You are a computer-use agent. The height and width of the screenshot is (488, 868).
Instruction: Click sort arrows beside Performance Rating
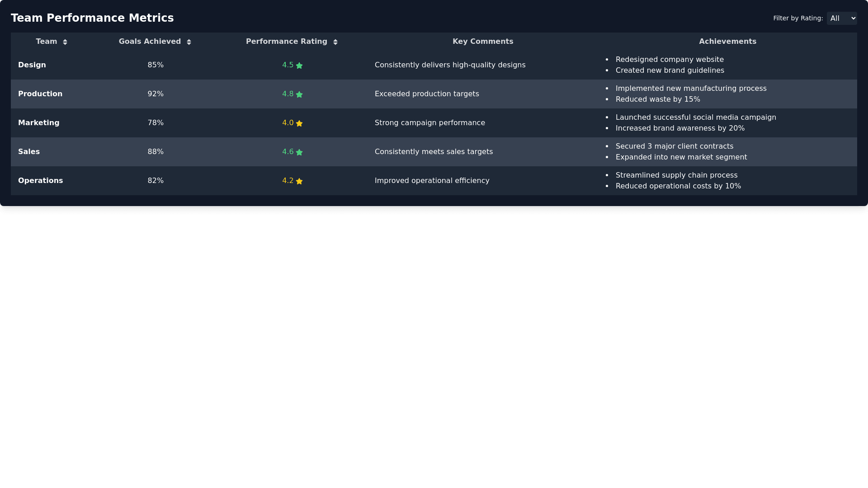pos(335,42)
